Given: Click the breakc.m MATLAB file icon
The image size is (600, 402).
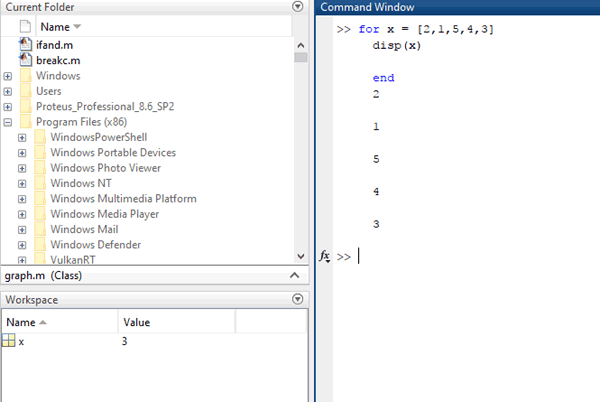Looking at the screenshot, I should pos(26,60).
